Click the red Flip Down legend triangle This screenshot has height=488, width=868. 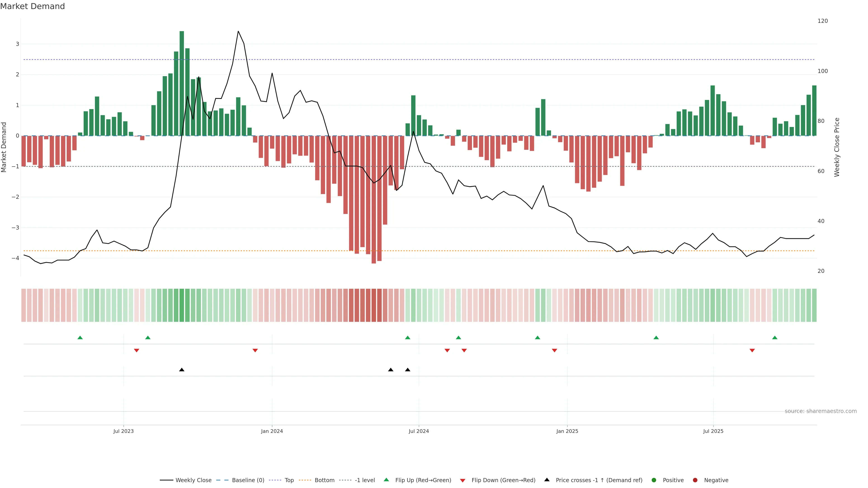[x=463, y=481]
